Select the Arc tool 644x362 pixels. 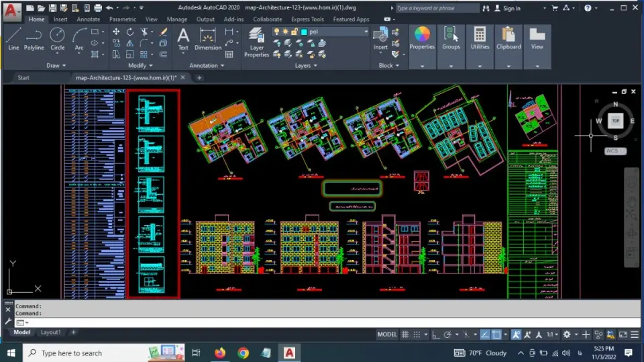pyautogui.click(x=79, y=39)
